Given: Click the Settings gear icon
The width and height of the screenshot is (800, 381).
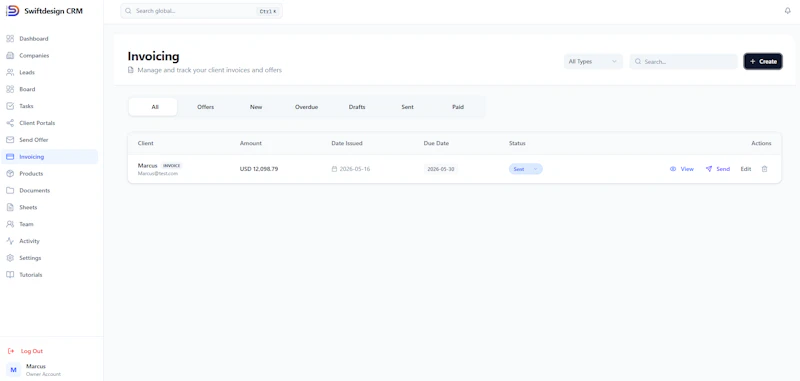Looking at the screenshot, I should click(10, 258).
